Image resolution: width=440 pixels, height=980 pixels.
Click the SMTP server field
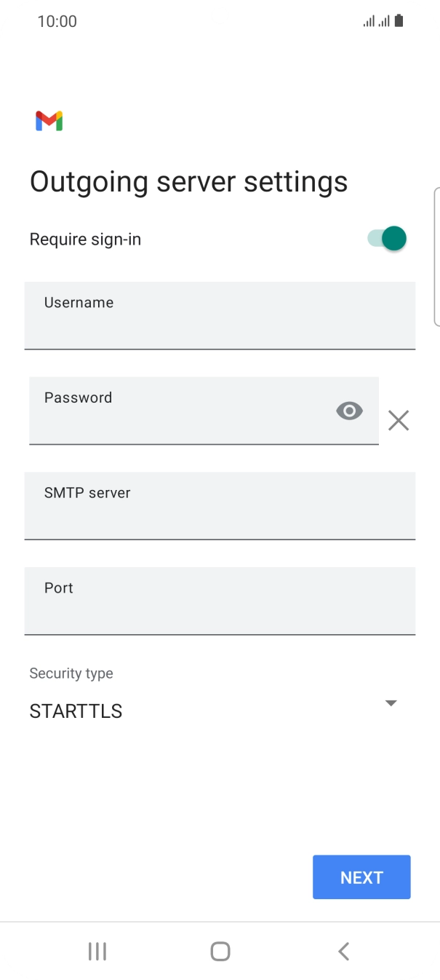[218, 506]
